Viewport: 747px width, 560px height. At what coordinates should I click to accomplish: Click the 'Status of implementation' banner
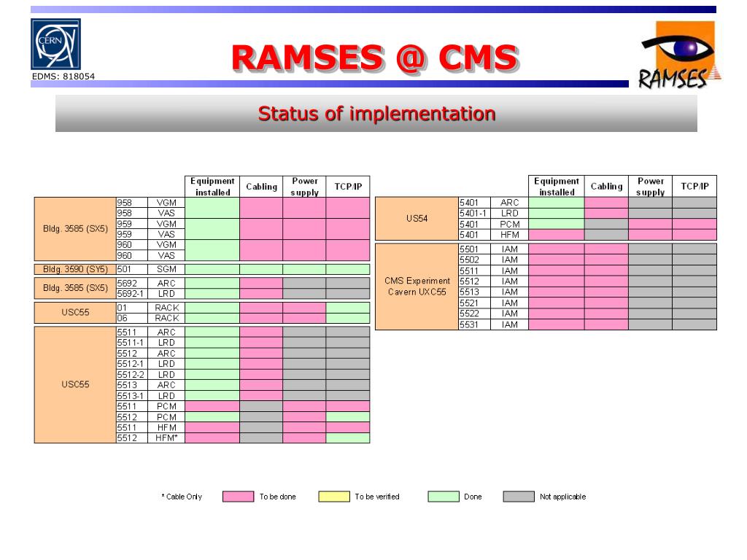[x=376, y=113]
